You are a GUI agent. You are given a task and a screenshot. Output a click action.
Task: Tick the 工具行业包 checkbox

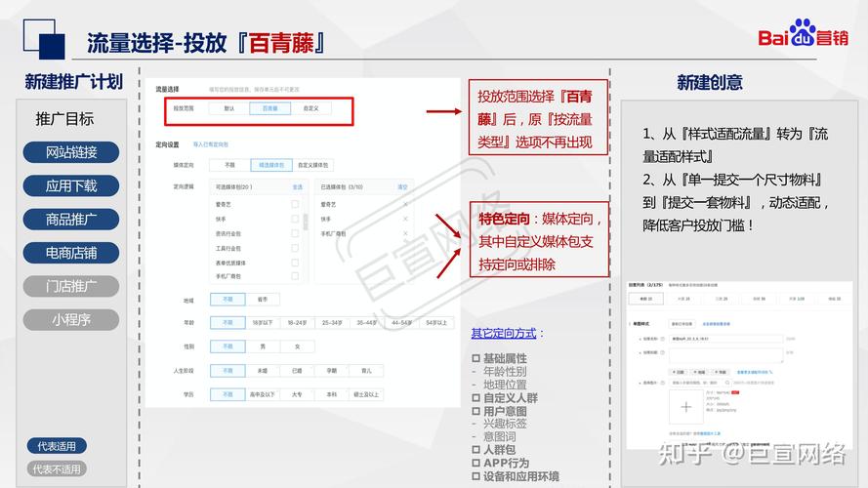(x=295, y=248)
